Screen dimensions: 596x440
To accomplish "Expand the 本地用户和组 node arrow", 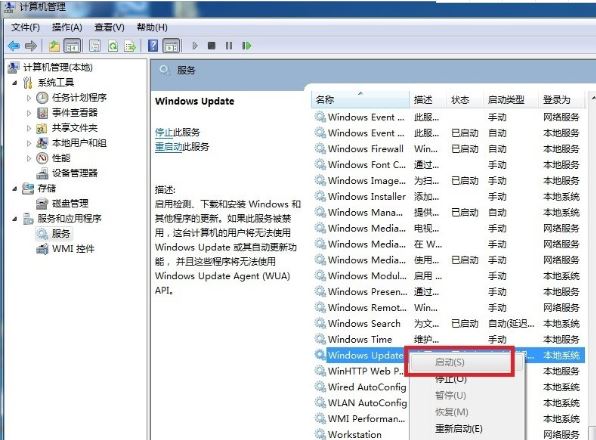I will pos(29,143).
